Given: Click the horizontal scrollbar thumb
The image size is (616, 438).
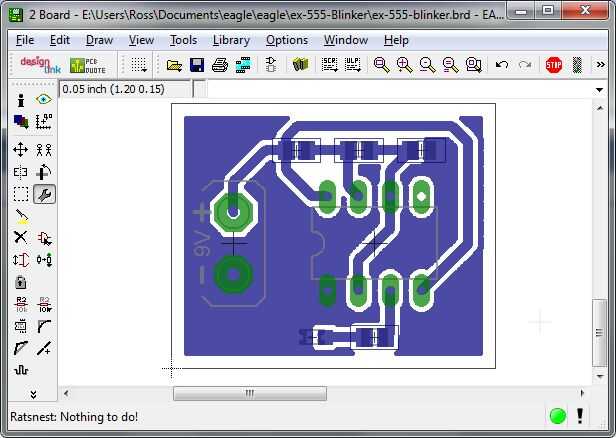Looking at the screenshot, I should coord(250,393).
